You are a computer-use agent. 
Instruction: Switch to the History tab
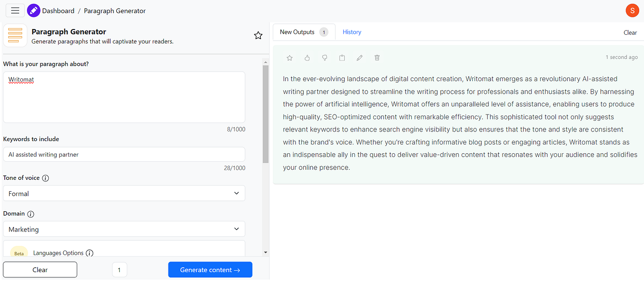pos(351,32)
